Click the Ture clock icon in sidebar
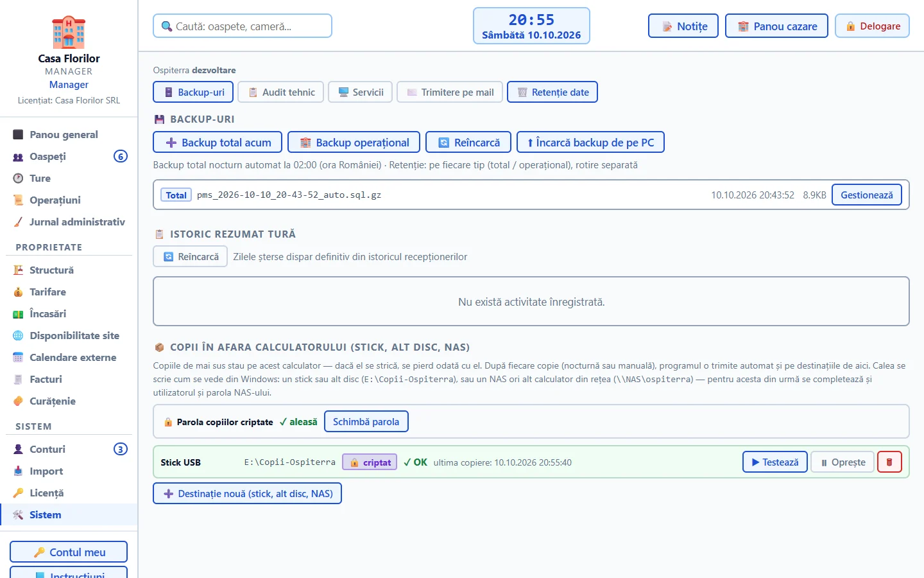924x578 pixels. pyautogui.click(x=18, y=178)
